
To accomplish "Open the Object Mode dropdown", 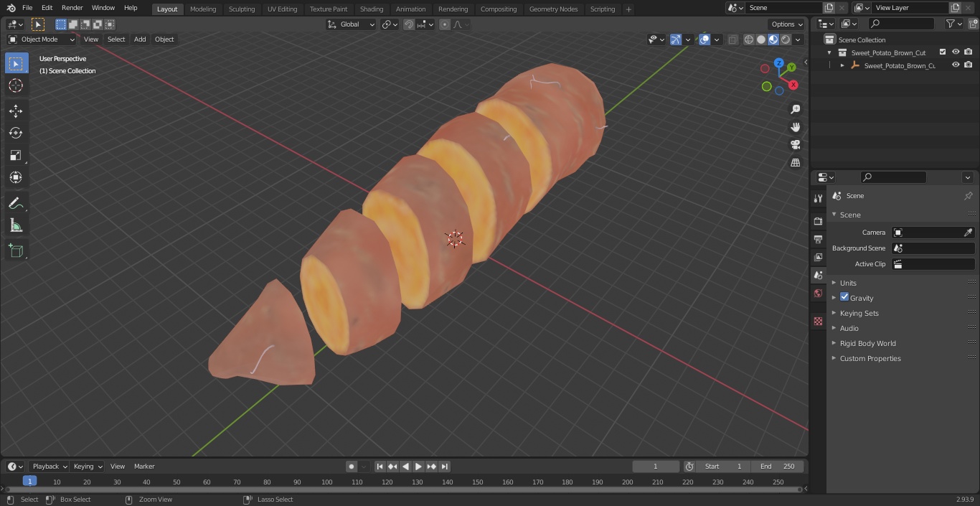I will click(42, 39).
